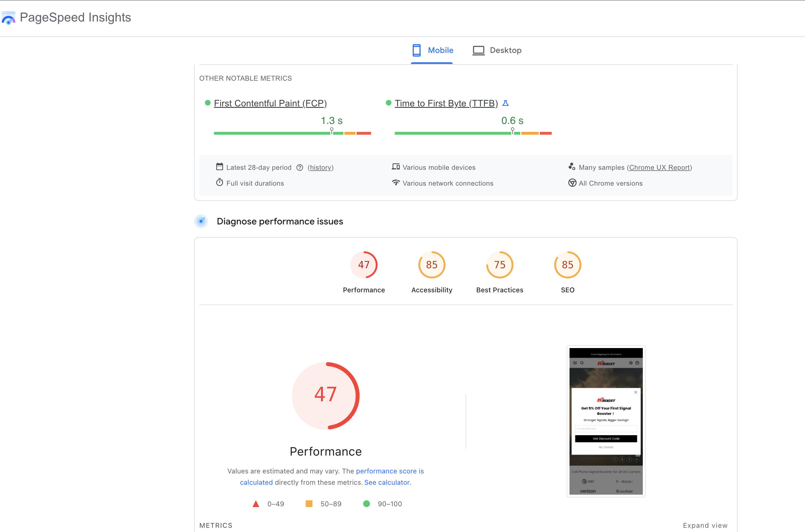The height and width of the screenshot is (532, 805).
Task: Click the Diagnose performance issues icon
Action: click(201, 221)
